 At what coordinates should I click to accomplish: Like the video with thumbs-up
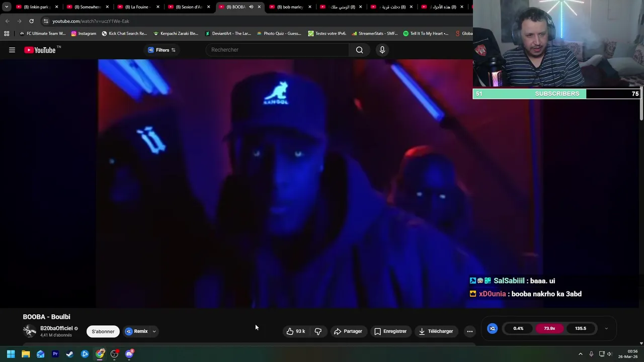point(295,331)
